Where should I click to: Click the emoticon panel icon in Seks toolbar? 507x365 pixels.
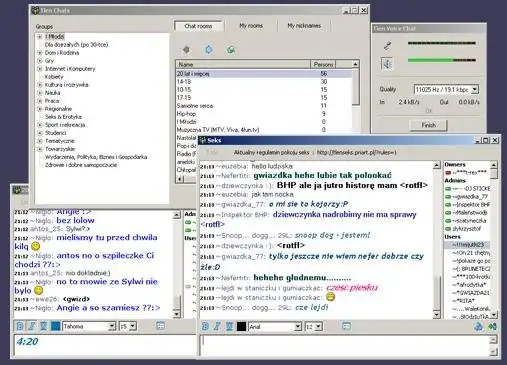click(x=346, y=326)
